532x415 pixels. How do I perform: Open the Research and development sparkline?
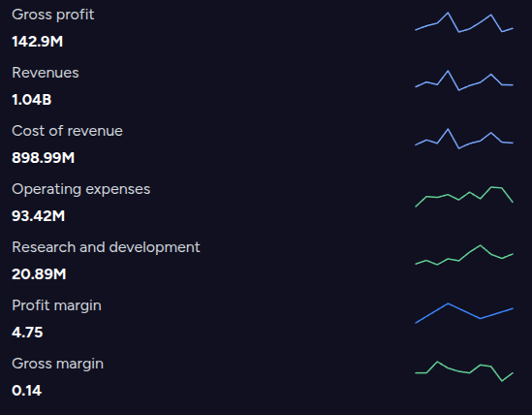point(464,255)
